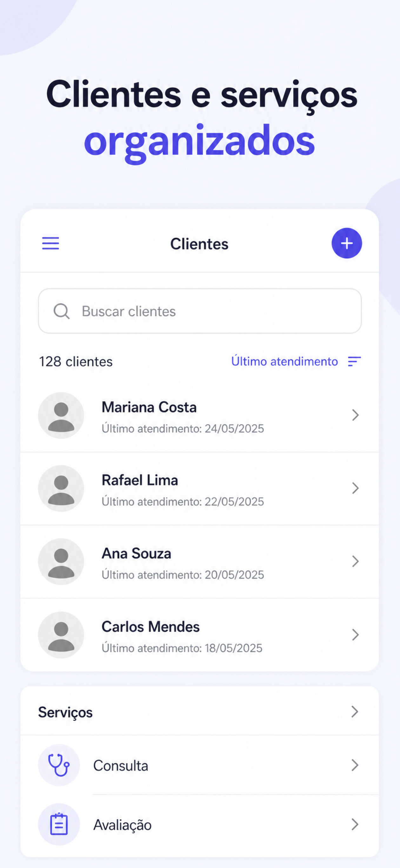Open the Consulta row chevron
The width and height of the screenshot is (400, 868).
355,765
